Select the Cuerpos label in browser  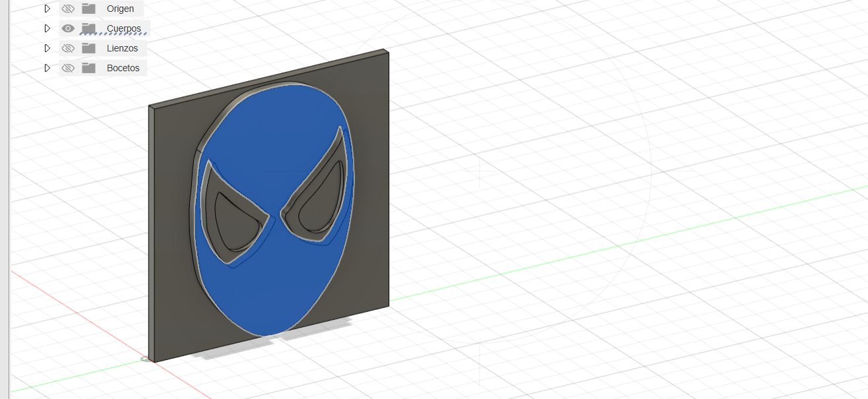click(x=123, y=28)
